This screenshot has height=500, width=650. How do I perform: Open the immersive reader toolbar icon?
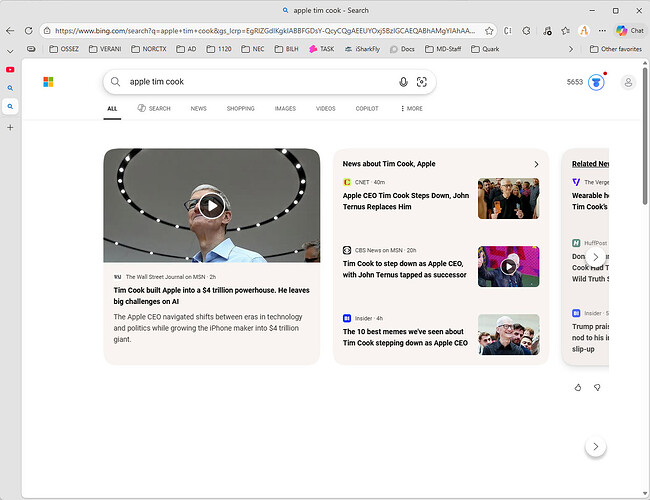[508, 31]
